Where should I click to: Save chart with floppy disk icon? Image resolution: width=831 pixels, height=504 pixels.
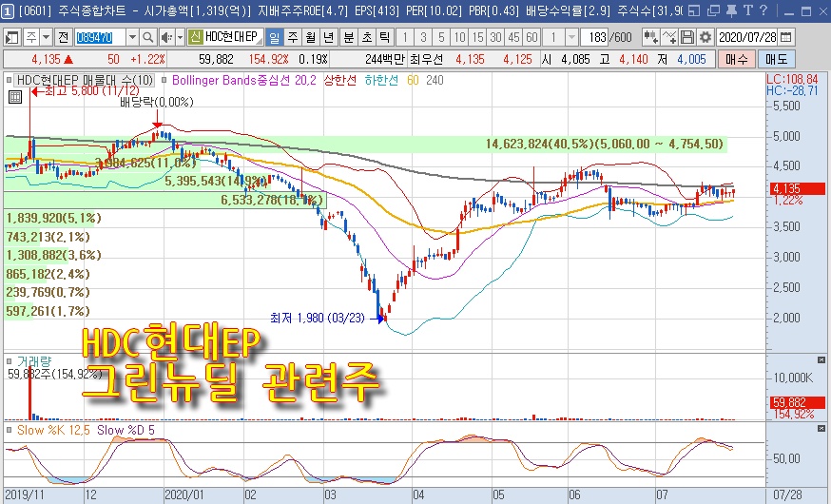tap(687, 37)
